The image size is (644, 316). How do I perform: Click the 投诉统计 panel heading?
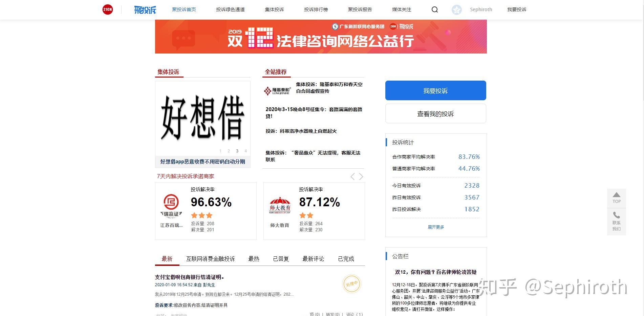point(403,142)
